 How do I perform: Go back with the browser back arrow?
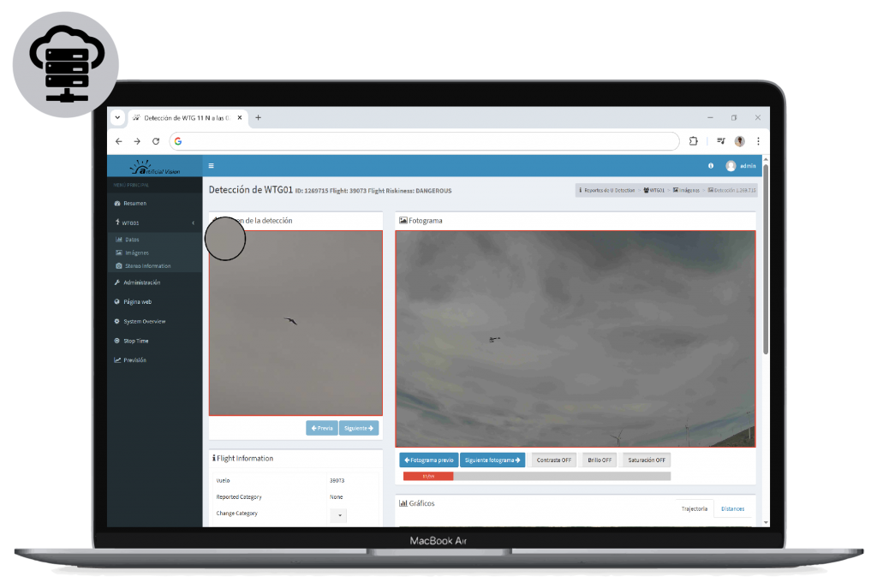point(118,141)
